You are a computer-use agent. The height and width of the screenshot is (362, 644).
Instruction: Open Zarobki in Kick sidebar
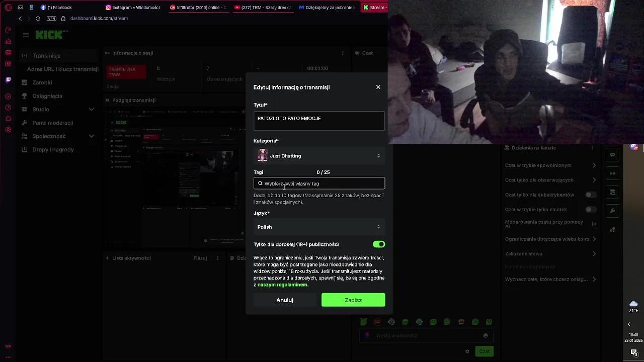[x=42, y=82]
